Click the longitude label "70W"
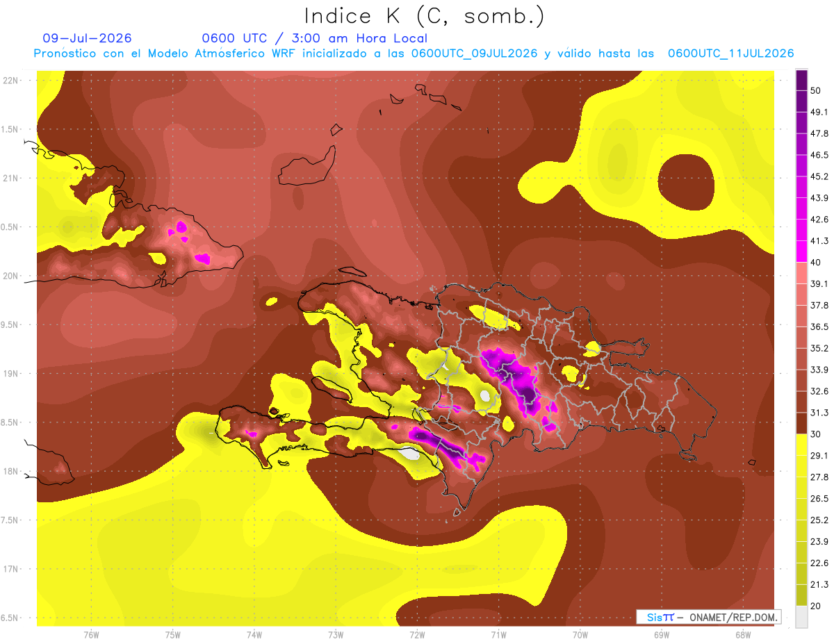The height and width of the screenshot is (644, 834). coord(580,634)
